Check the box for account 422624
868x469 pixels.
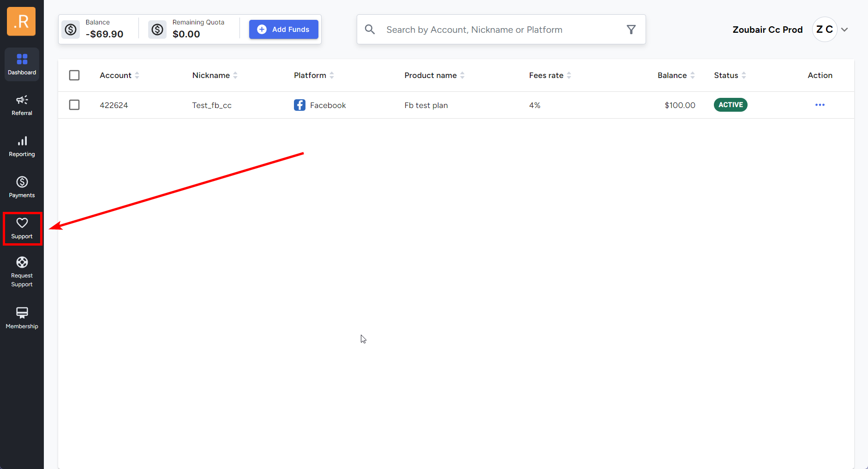click(74, 105)
